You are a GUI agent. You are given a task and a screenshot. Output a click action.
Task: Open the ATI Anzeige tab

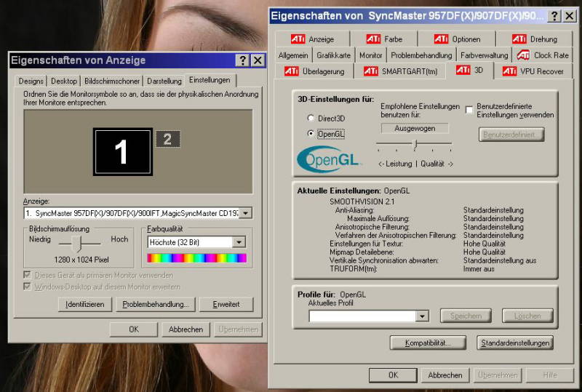point(312,39)
